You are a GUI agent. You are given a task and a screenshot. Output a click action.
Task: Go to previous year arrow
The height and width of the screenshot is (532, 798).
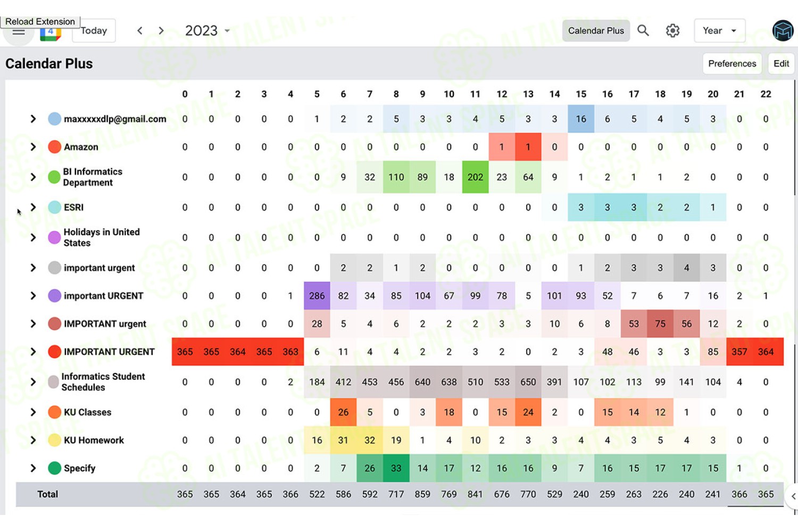140,31
